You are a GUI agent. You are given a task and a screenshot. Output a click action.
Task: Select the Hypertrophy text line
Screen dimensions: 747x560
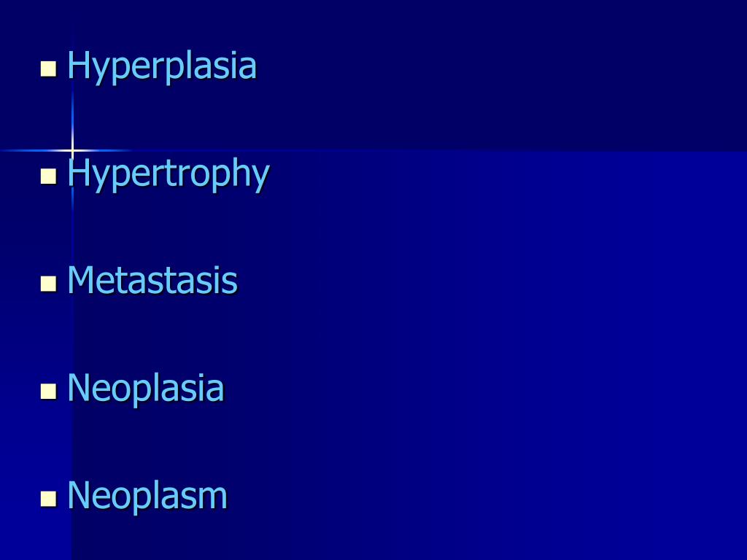tap(169, 174)
